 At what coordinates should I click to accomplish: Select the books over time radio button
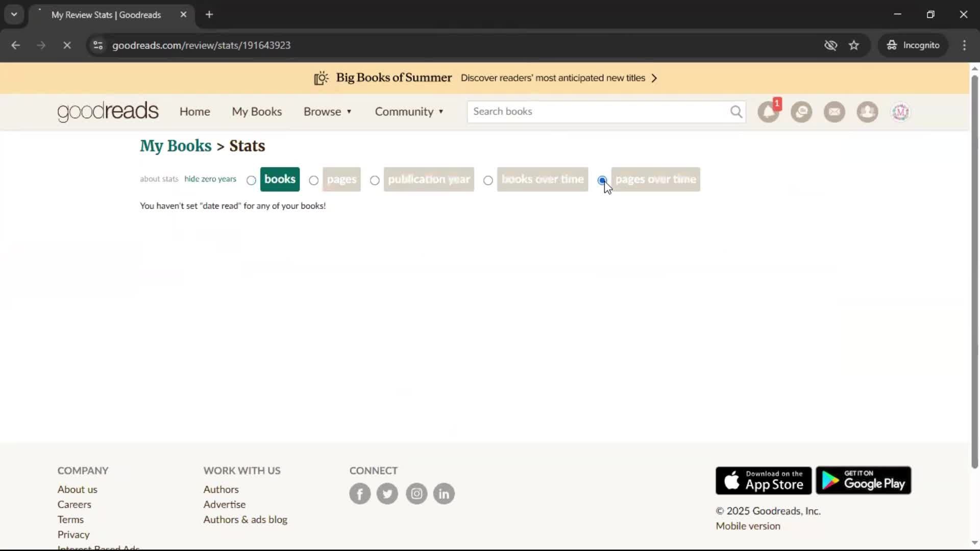click(x=488, y=180)
